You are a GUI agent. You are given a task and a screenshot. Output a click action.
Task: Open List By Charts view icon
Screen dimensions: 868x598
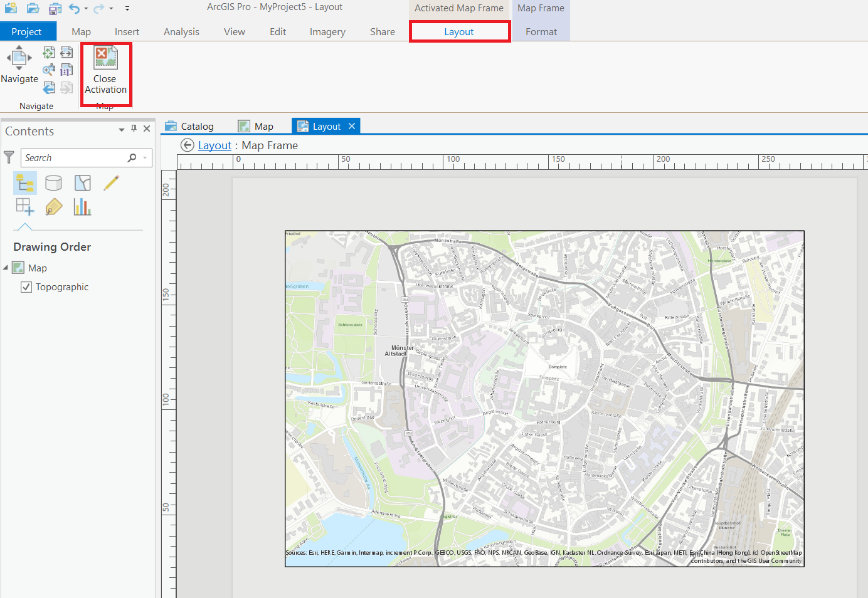coord(82,207)
